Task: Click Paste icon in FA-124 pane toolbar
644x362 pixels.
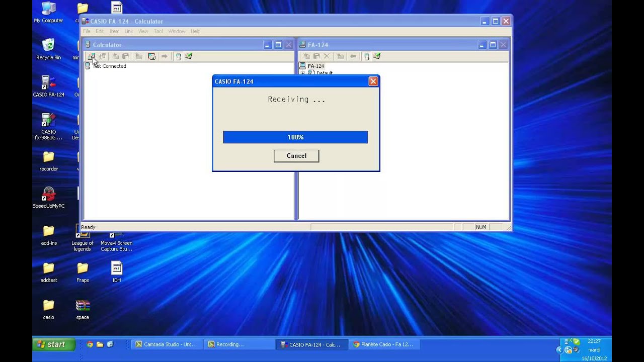Action: pos(316,56)
